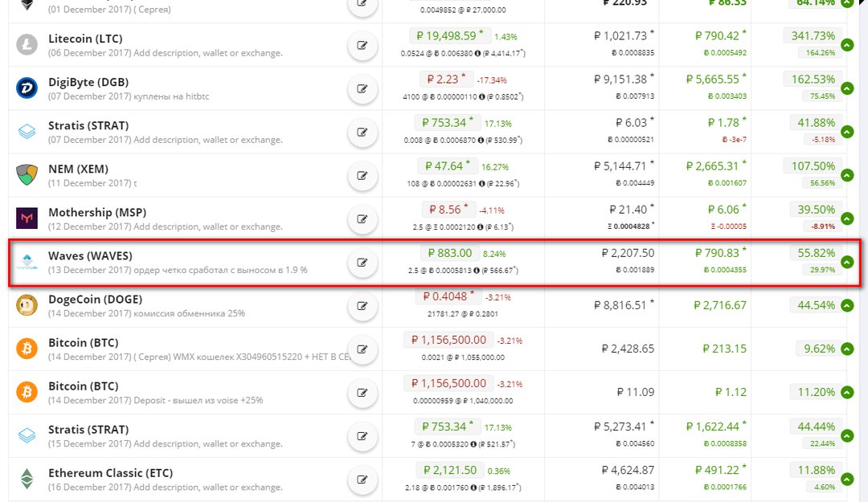This screenshot has width=868, height=502.
Task: Click green arrow beside 41.88% Stratis profit
Action: point(847,132)
